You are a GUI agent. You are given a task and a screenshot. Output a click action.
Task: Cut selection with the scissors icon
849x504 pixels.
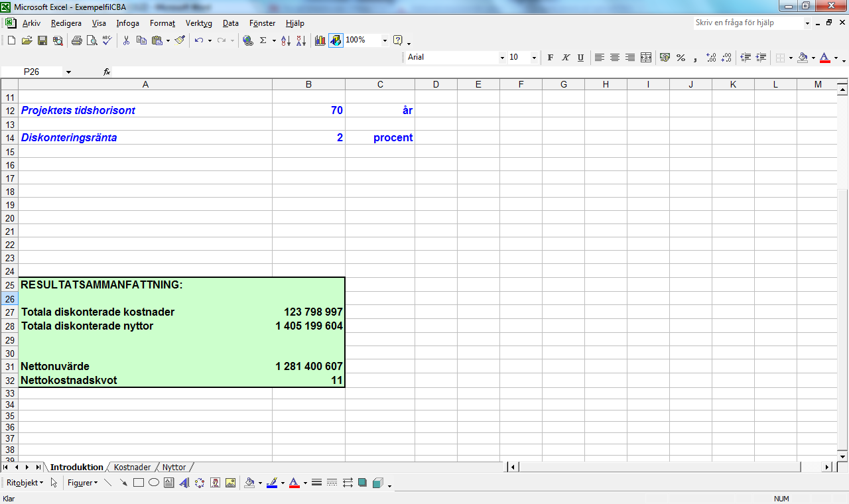(x=126, y=40)
